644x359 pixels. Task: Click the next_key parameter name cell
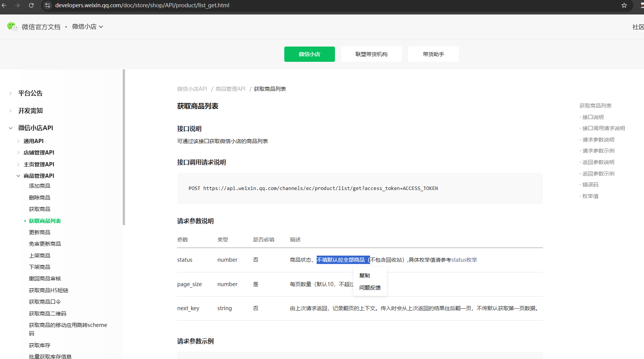[188, 308]
